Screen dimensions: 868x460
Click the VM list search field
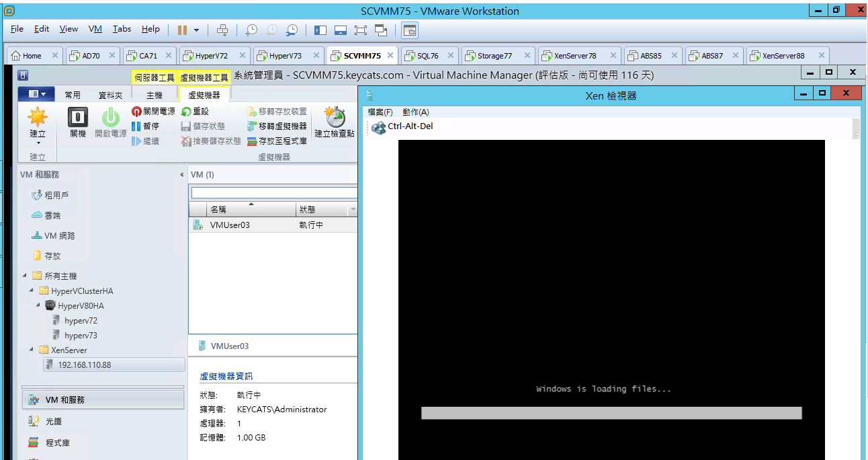tap(274, 193)
